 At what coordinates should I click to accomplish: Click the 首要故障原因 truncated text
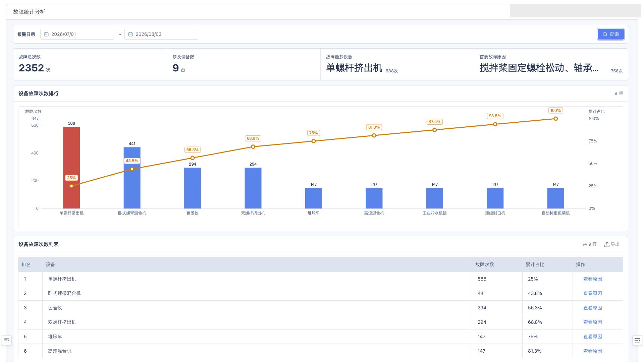[x=539, y=68]
